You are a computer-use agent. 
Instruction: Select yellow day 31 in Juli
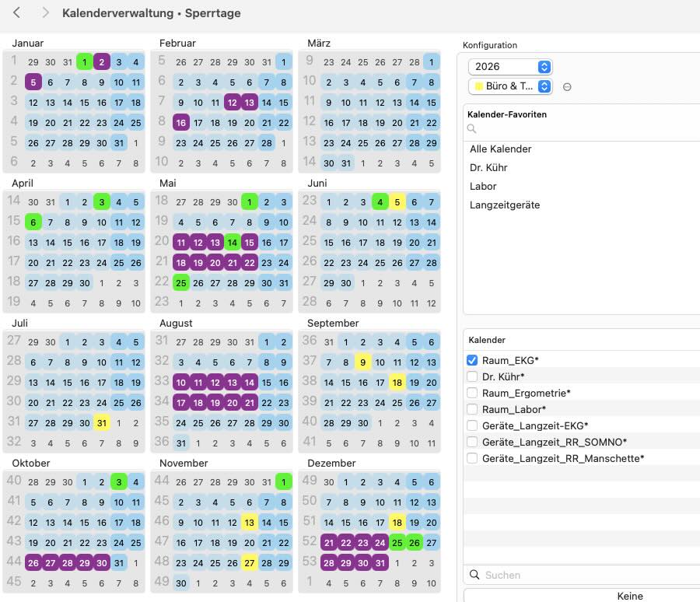102,423
